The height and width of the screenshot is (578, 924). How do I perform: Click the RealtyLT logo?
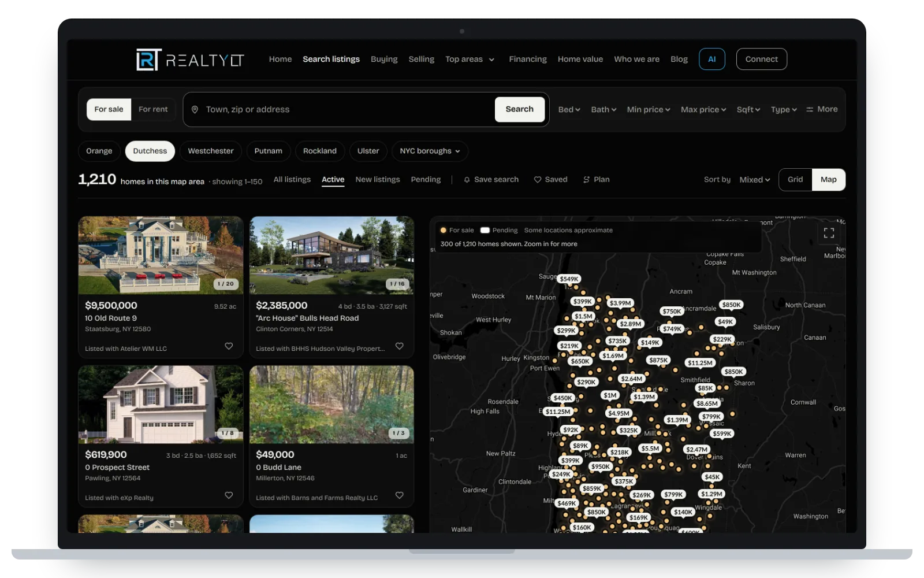[x=190, y=60]
